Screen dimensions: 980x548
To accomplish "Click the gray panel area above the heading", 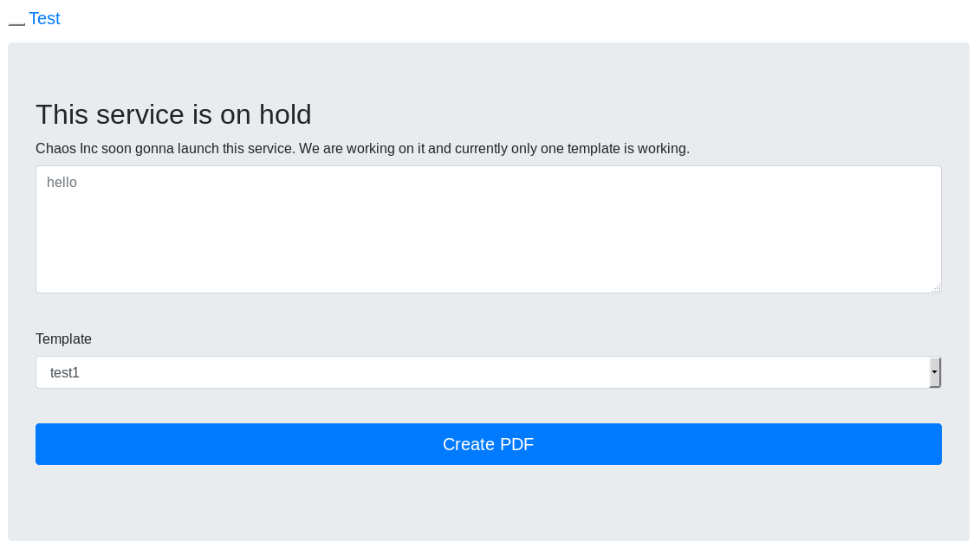I will coord(488,70).
